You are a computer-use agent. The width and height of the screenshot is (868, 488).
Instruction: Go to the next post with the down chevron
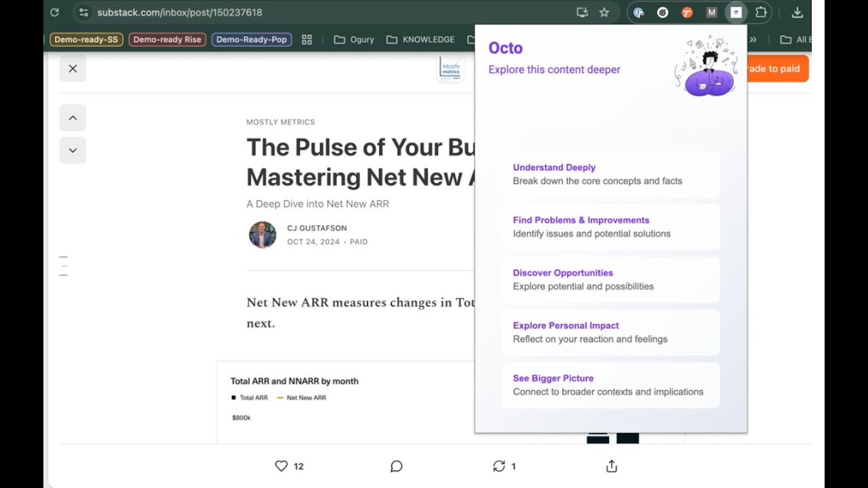(73, 150)
